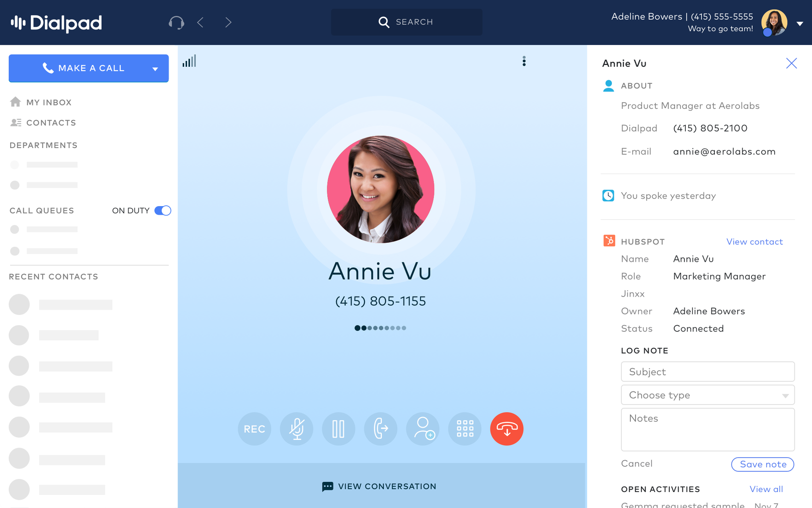This screenshot has width=812, height=508.
Task: Click the Notes text area
Action: [708, 430]
